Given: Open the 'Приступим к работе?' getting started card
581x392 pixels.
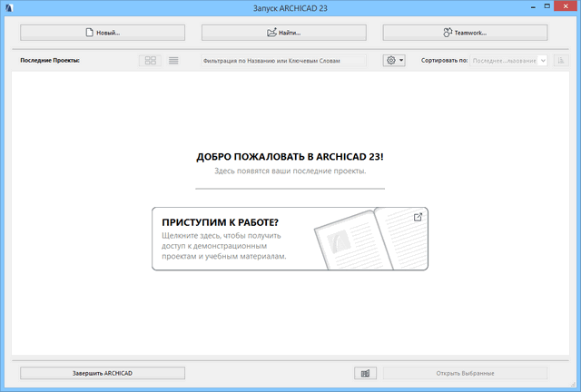Looking at the screenshot, I should click(227, 238).
